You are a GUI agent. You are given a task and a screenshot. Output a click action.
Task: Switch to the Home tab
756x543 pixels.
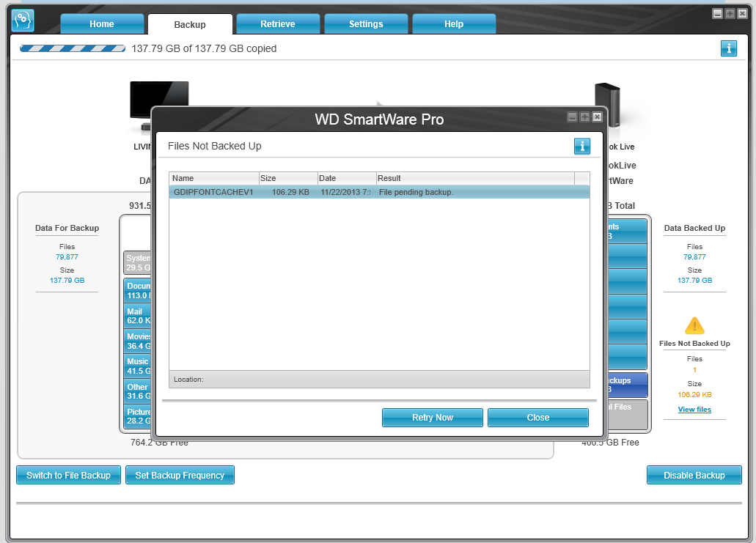click(102, 24)
